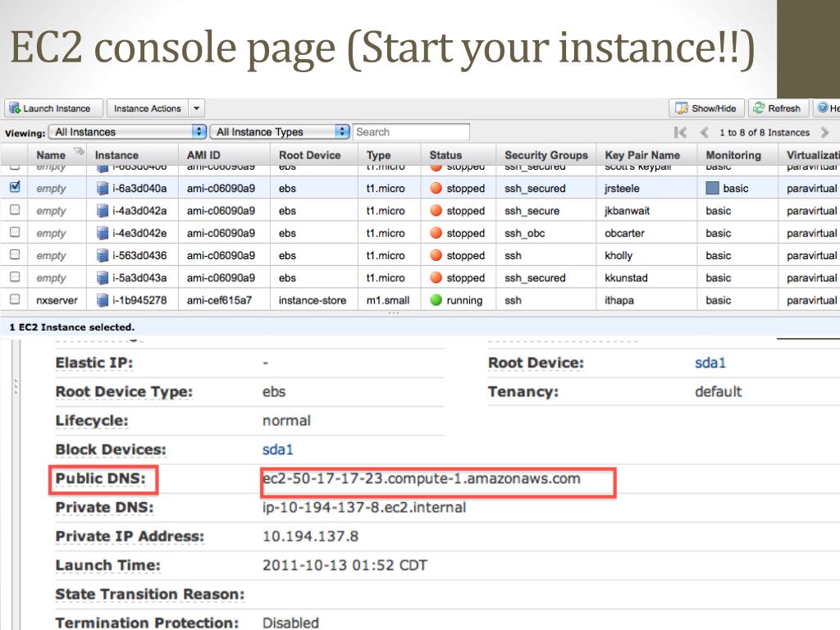Image resolution: width=840 pixels, height=630 pixels.
Task: Select Private IP Address 10.194.137.8
Action: (x=310, y=536)
